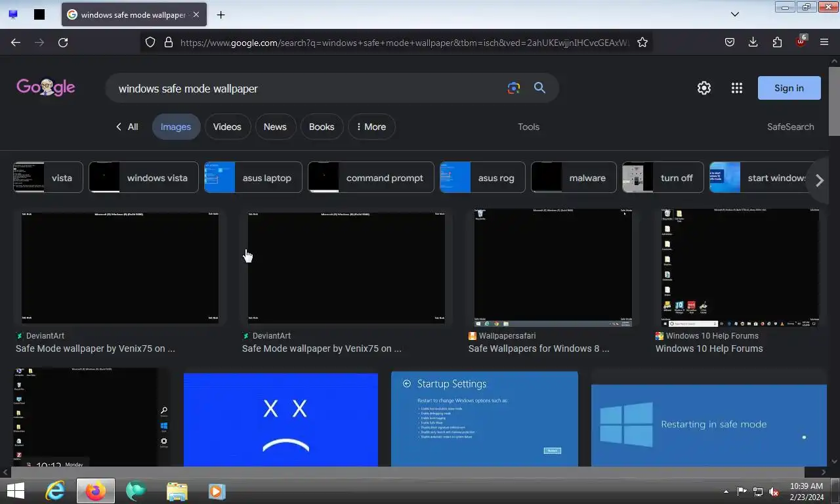List all open tabs dropdown
Viewport: 840px width, 504px height.
pyautogui.click(x=735, y=14)
